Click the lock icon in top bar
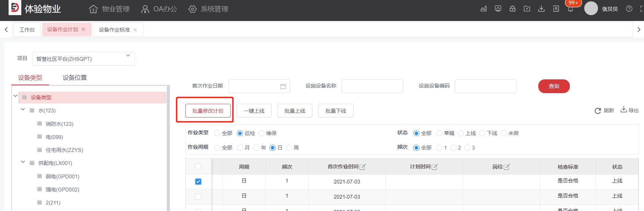This screenshot has width=644, height=211. (513, 9)
